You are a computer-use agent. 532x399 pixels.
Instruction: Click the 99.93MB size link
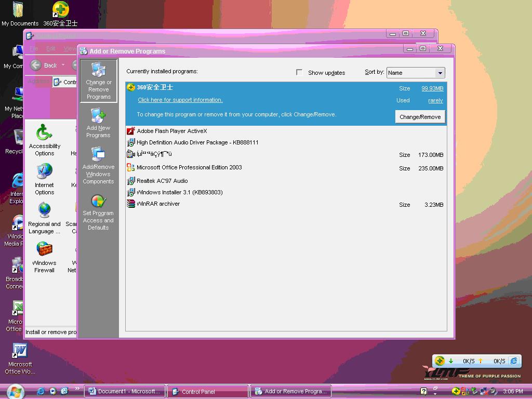click(x=432, y=88)
